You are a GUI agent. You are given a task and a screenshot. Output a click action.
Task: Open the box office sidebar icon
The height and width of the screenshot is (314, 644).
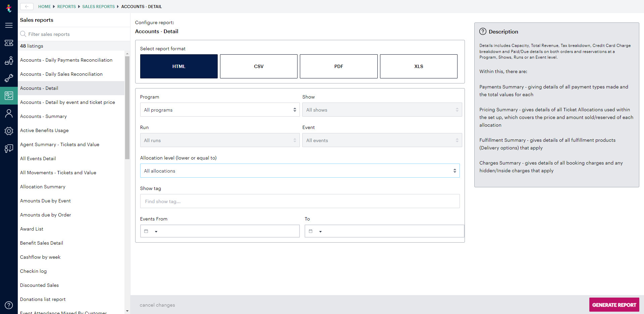(9, 61)
